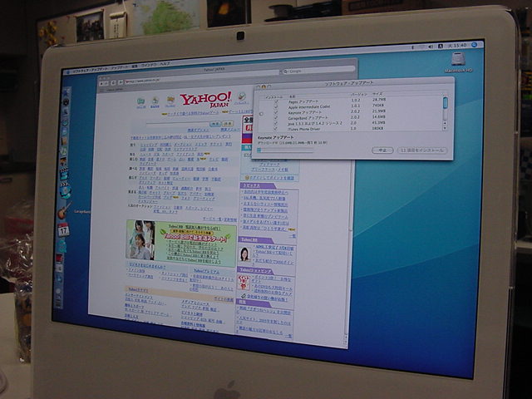Click the Yahoo! BB banner advertisement

181,244
